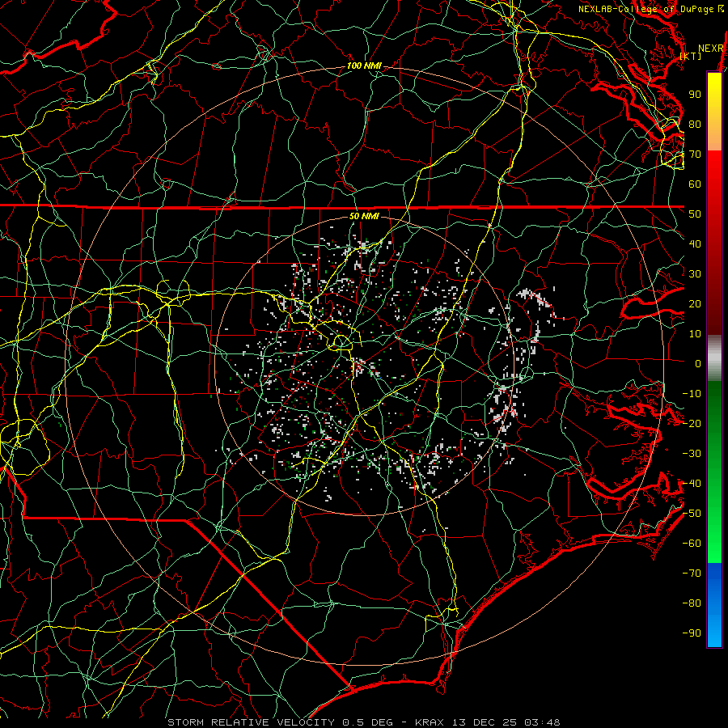The width and height of the screenshot is (728, 728).
Task: Click the 100 NMI range ring label
Action: 364,66
